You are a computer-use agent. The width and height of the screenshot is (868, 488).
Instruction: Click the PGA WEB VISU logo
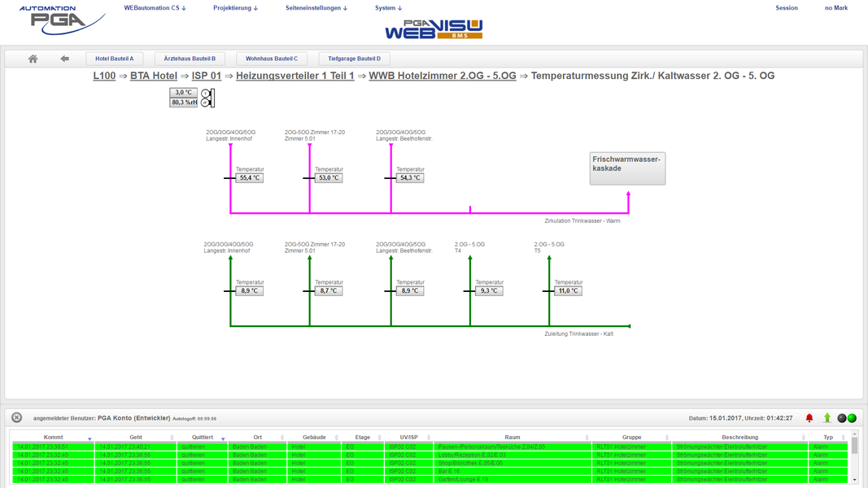pyautogui.click(x=434, y=30)
